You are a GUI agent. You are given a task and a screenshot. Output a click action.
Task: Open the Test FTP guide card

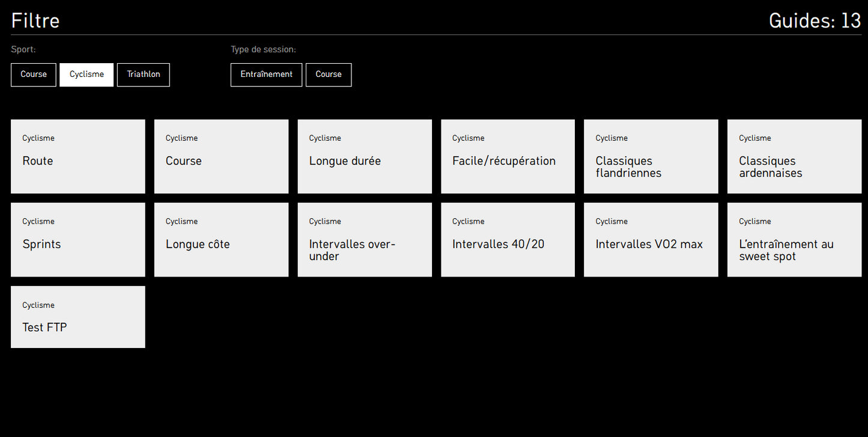pos(78,317)
